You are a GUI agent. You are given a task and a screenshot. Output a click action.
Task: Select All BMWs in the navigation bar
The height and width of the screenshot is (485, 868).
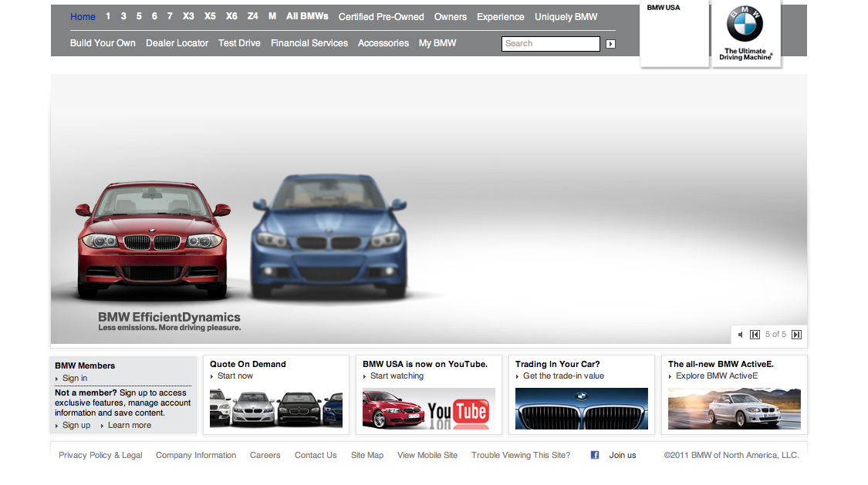coord(307,16)
